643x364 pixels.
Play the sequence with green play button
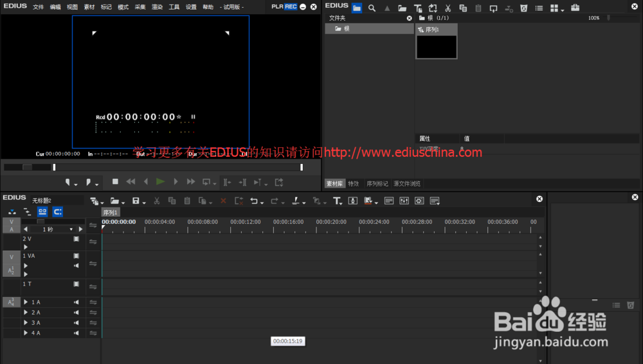pos(160,181)
